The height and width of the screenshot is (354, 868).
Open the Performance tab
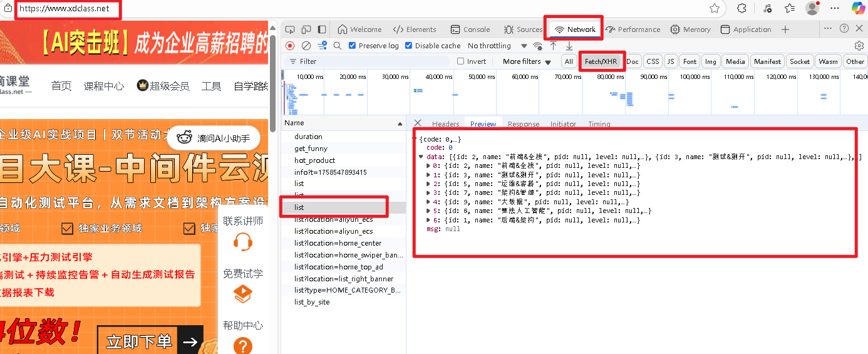(633, 29)
